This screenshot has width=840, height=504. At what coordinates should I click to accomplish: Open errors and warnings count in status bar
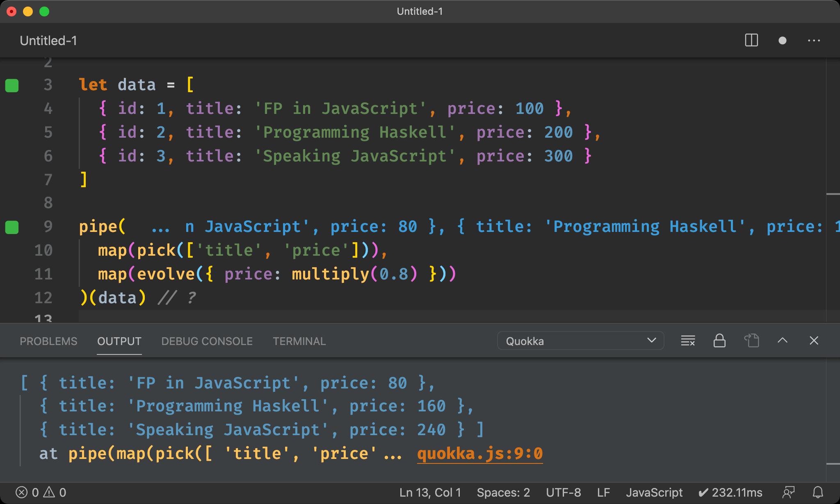click(x=41, y=492)
